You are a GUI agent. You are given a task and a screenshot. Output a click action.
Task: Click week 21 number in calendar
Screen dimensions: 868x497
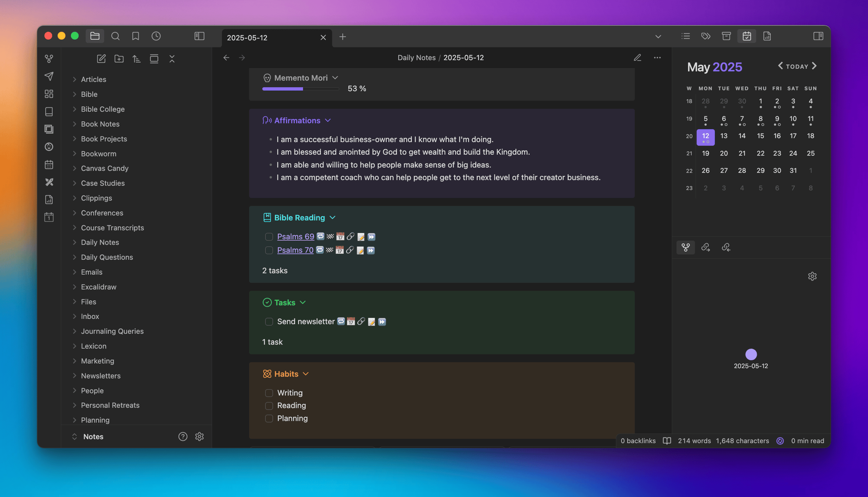point(689,153)
